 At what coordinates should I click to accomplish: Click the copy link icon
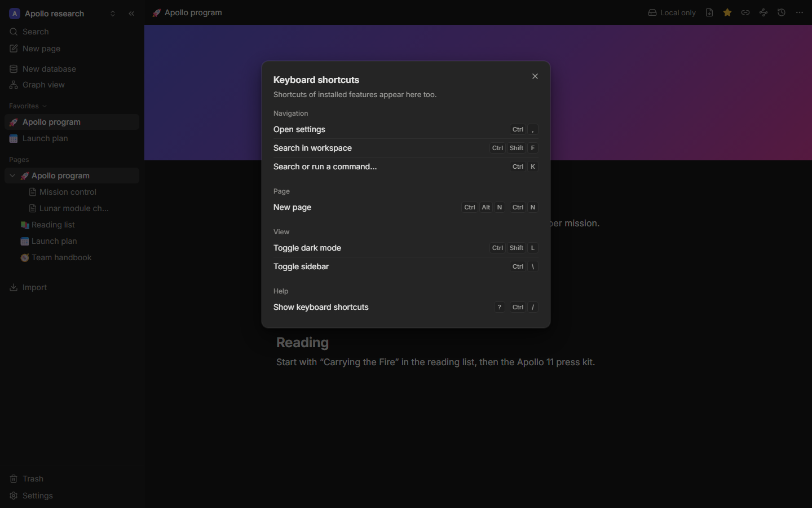[745, 12]
